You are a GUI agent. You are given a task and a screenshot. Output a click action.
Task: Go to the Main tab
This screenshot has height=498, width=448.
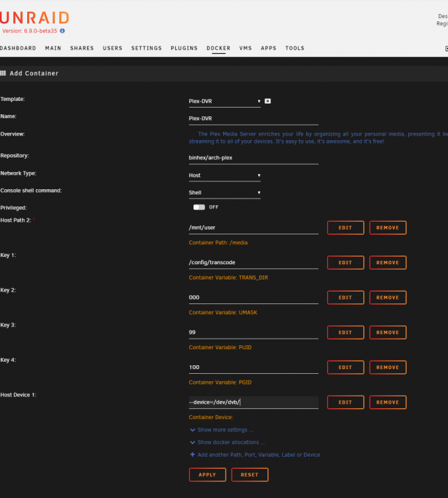click(53, 48)
